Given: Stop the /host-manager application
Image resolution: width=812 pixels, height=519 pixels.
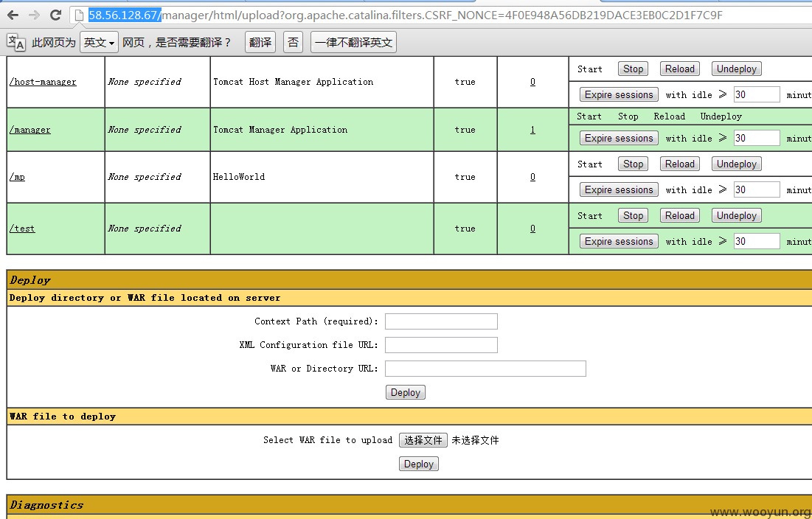Looking at the screenshot, I should pos(633,69).
